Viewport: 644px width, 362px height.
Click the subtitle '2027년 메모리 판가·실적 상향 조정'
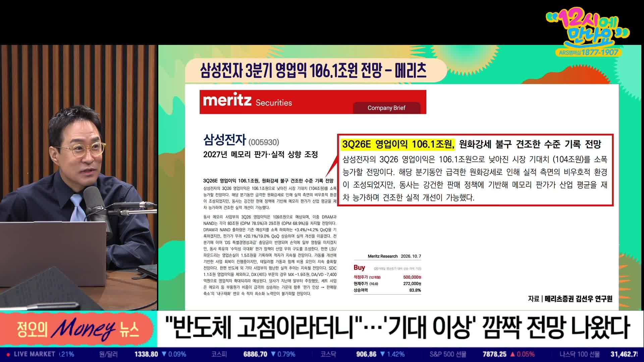[x=260, y=155]
